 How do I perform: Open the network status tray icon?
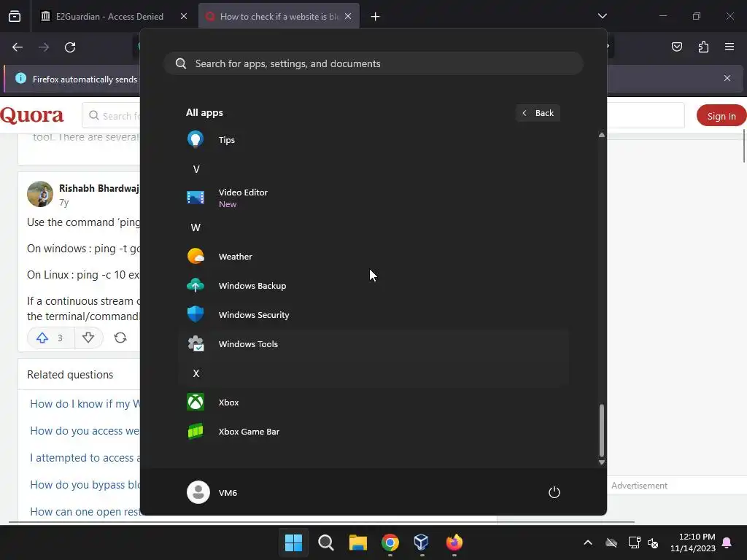[x=634, y=542]
